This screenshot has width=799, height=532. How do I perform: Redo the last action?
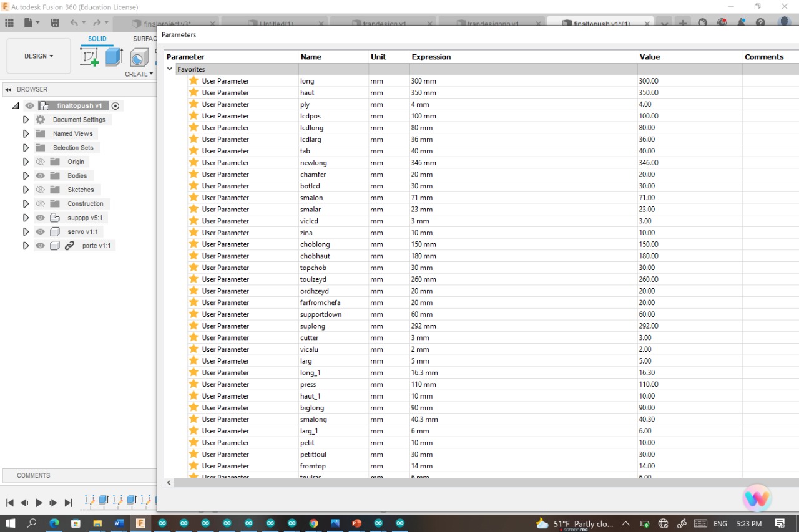(97, 23)
